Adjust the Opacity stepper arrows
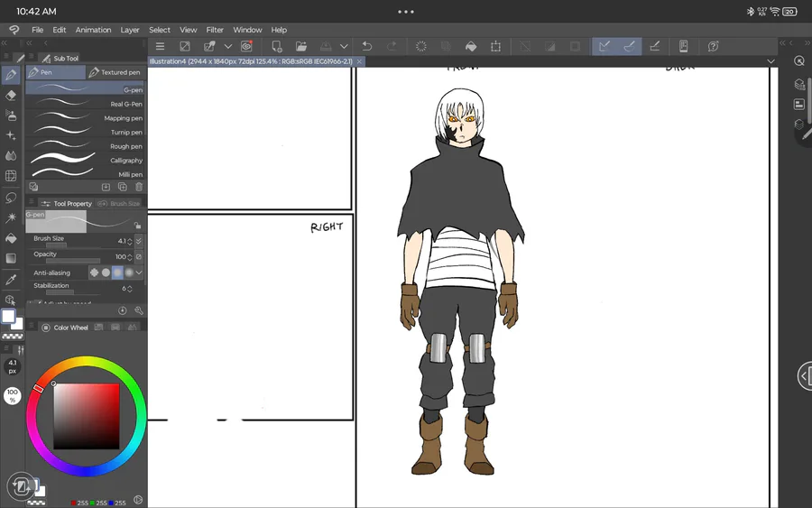Viewport: 812px width, 508px height. pos(129,257)
